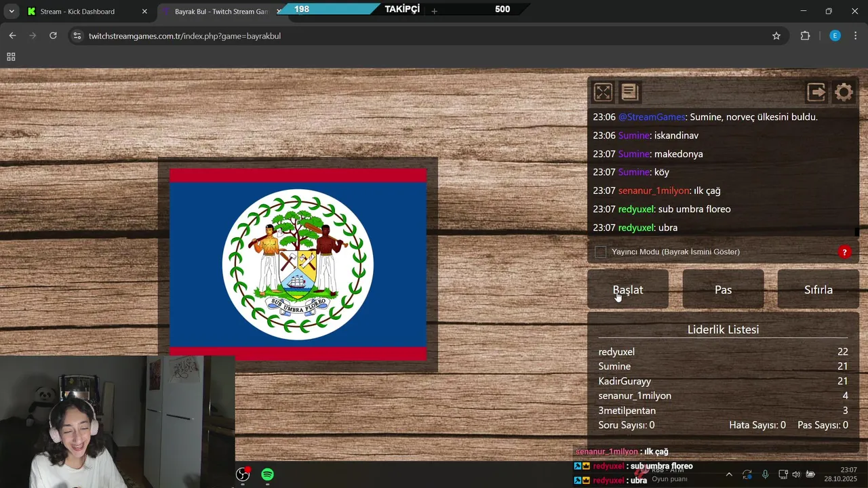Show hidden tray icons chevron

(x=729, y=474)
